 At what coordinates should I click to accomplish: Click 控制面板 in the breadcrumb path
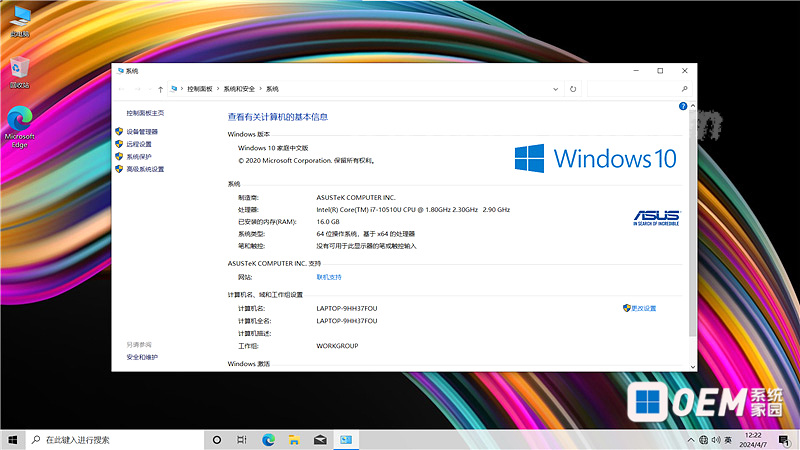[x=199, y=89]
